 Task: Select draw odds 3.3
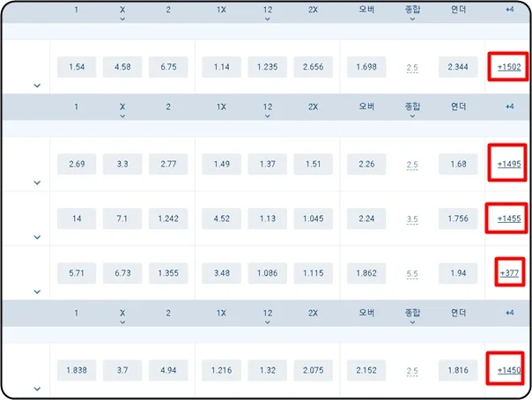(122, 164)
